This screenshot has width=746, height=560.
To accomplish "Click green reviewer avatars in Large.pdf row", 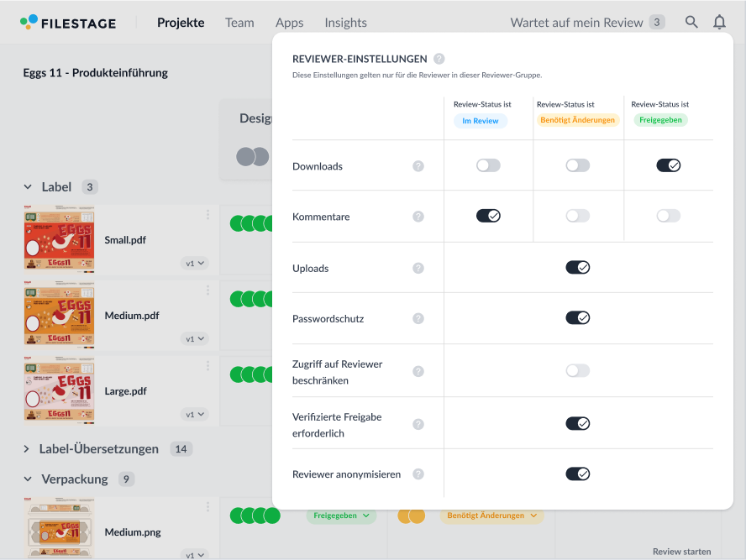I will (251, 374).
